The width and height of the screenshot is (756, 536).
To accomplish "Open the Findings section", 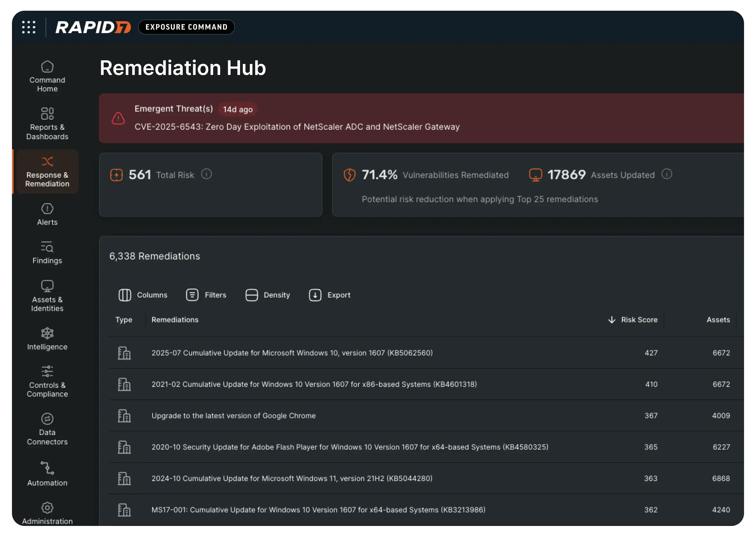I will pyautogui.click(x=47, y=253).
